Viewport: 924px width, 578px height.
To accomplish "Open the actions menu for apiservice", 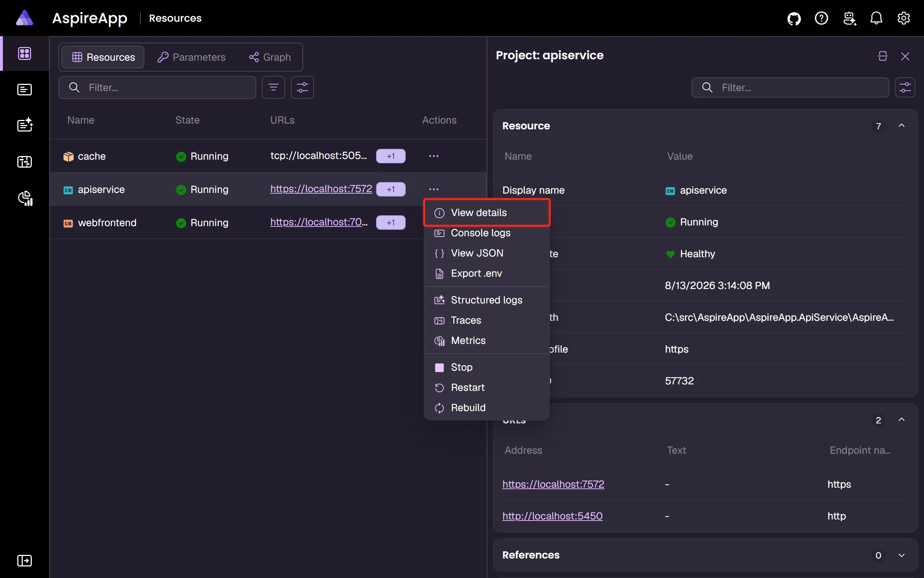I will [x=434, y=189].
